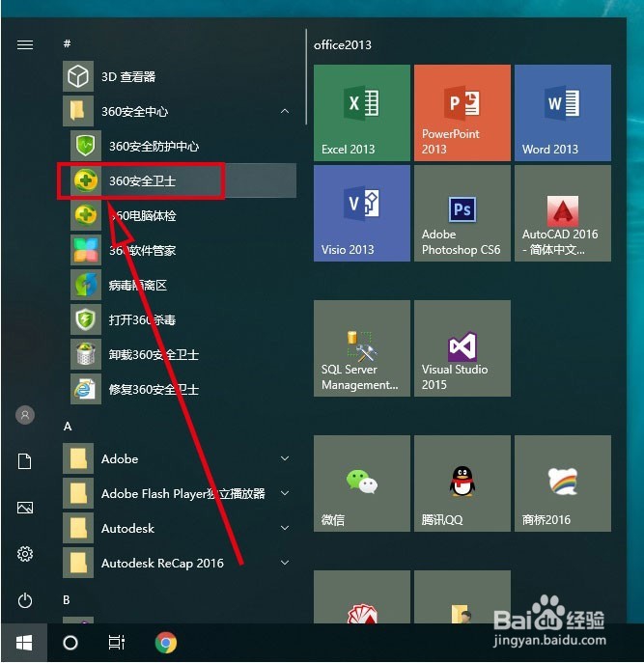Viewport: 644px width, 663px height.
Task: Click Autodesk ReCap 2016 folder entry
Action: (180, 563)
